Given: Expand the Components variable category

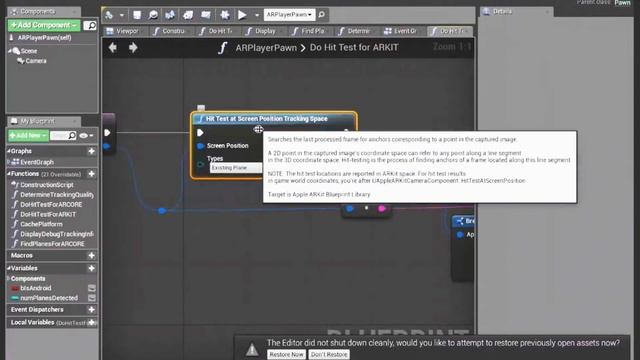Looking at the screenshot, I should coord(9,279).
